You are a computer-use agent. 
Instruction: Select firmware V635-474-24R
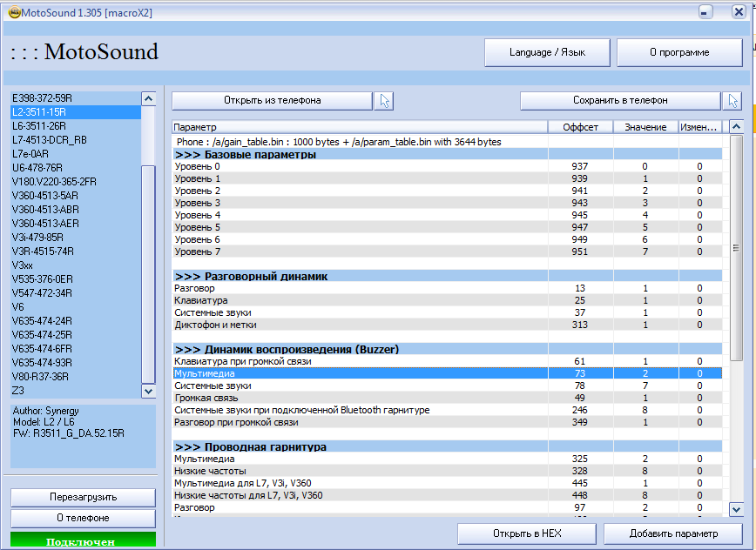click(x=76, y=321)
